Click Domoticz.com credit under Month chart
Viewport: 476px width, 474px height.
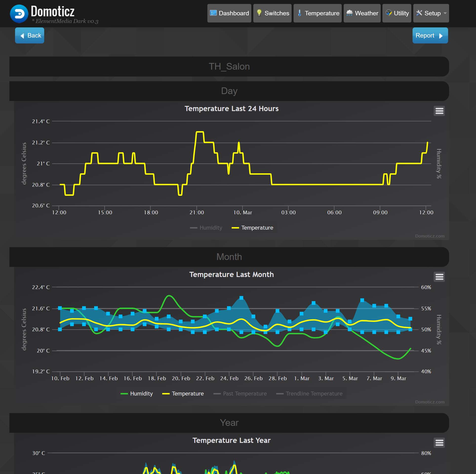[430, 402]
